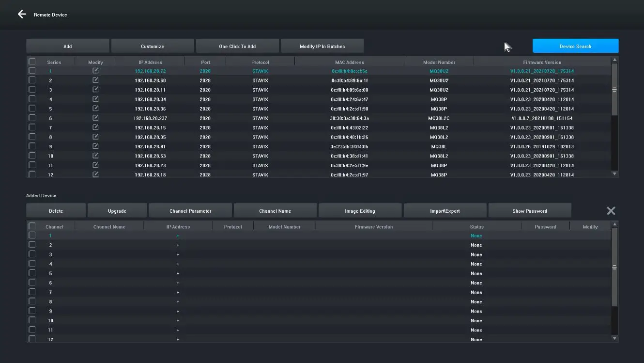Click the added device list scrollbar up arrow

pyautogui.click(x=615, y=224)
